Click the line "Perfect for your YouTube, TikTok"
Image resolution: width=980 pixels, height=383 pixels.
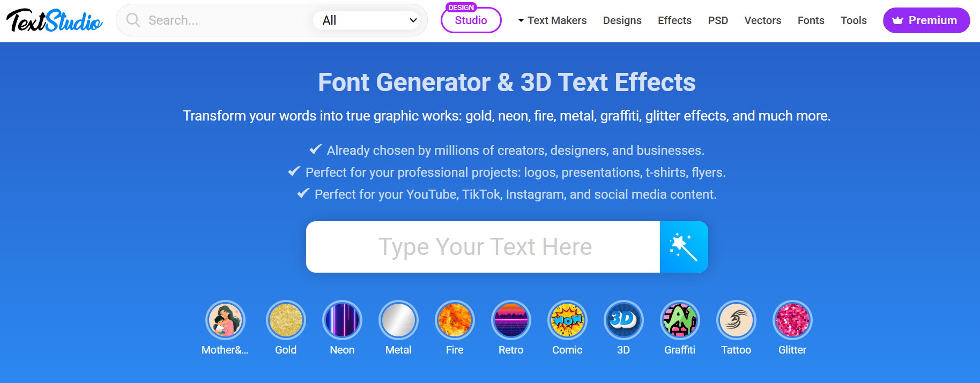pos(515,194)
